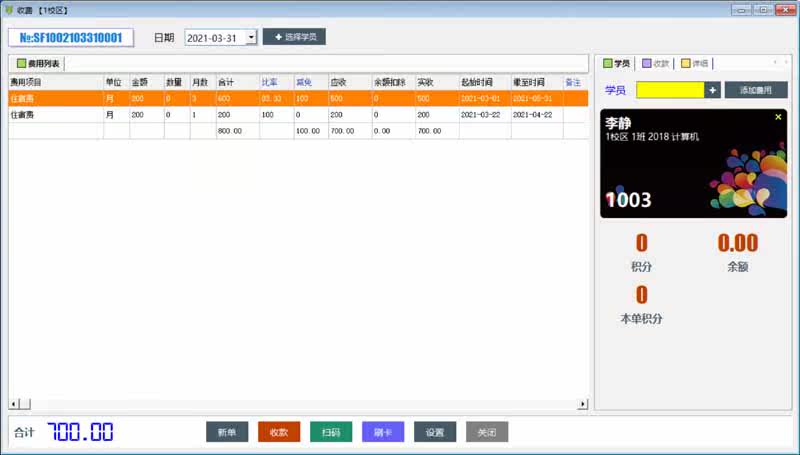Image resolution: width=800 pixels, height=455 pixels.
Task: Click the 2021-03-01 start date cell
Action: (x=485, y=98)
